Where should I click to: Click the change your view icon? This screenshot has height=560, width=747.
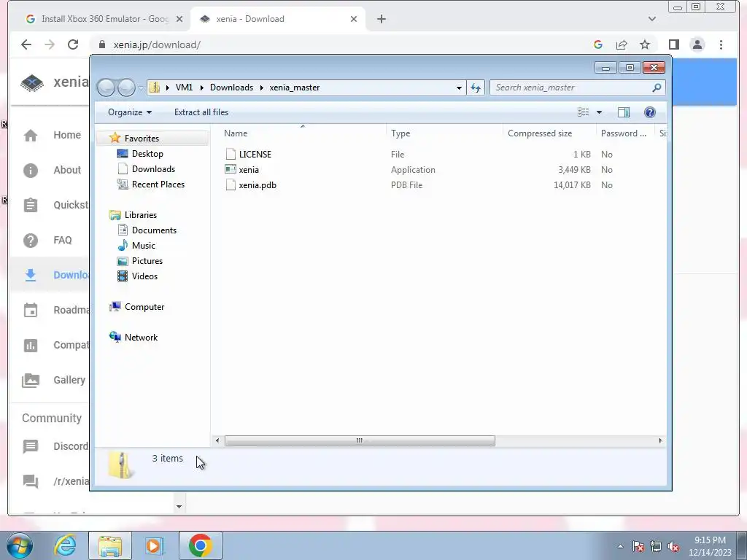[583, 112]
